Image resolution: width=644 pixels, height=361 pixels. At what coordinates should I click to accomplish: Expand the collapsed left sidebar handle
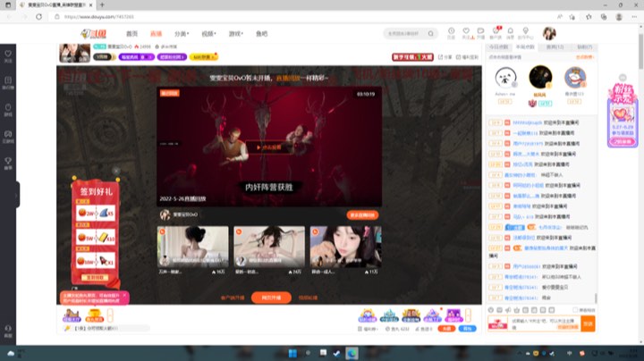(x=18, y=195)
